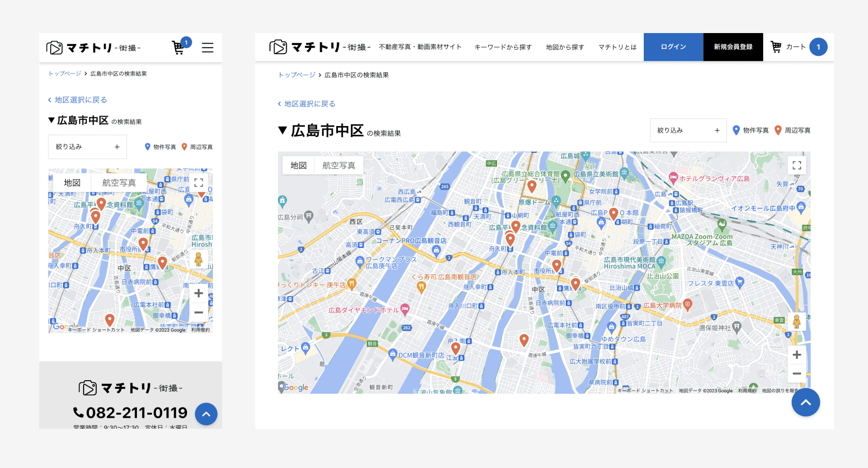
Task: Zoom out on the desktop map
Action: pyautogui.click(x=797, y=373)
